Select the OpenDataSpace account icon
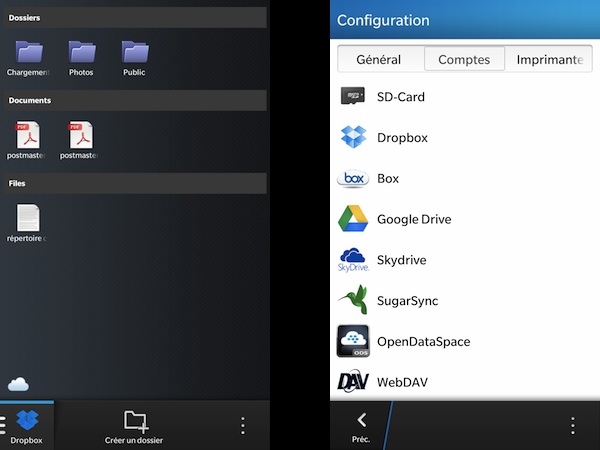 point(353,341)
